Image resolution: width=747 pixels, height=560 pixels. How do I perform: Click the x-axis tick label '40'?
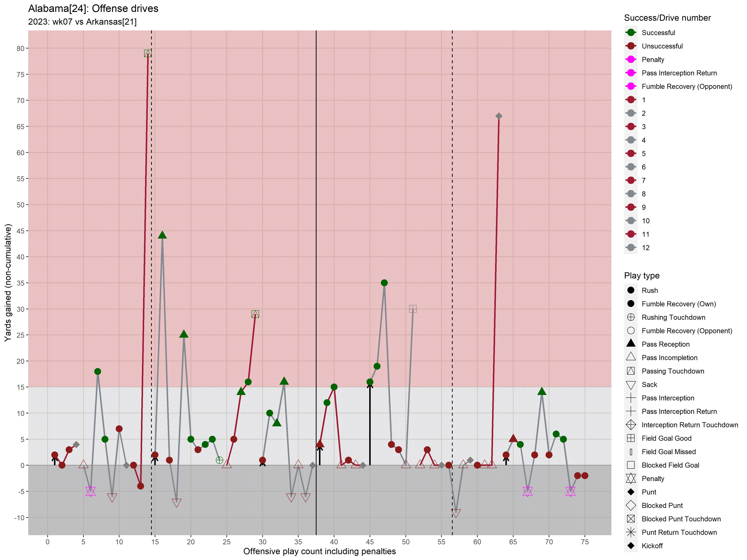point(334,542)
